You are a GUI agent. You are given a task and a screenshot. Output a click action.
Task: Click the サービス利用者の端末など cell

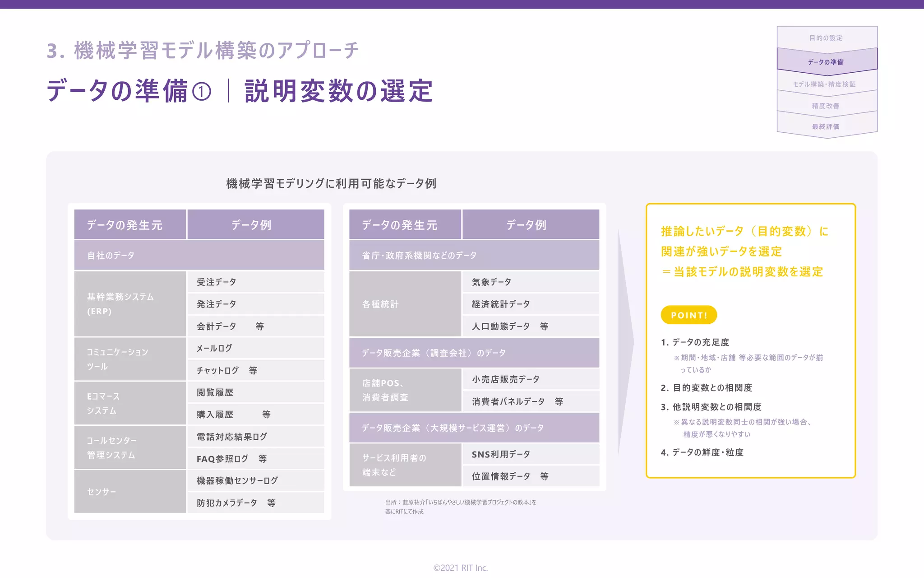coord(405,465)
